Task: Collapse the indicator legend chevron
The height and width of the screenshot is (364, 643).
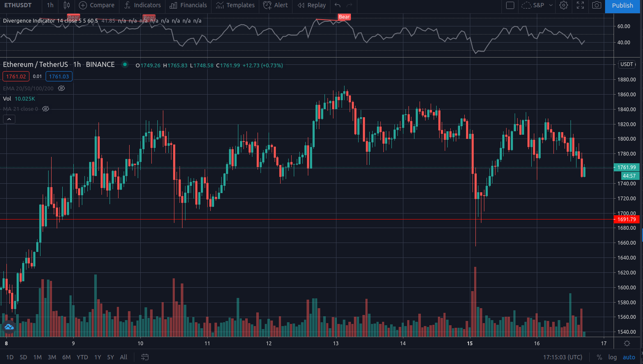Action: [x=9, y=119]
